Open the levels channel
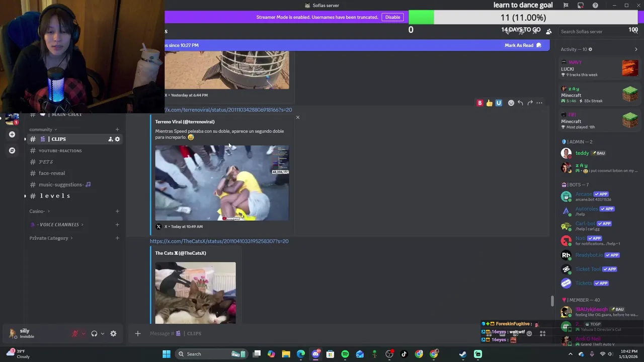This screenshot has width=644, height=362. pyautogui.click(x=74, y=196)
